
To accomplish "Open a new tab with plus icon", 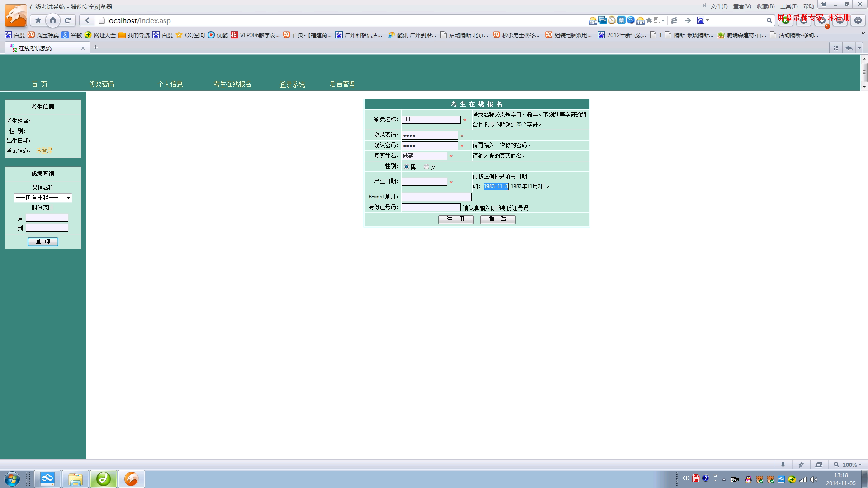I will (96, 47).
